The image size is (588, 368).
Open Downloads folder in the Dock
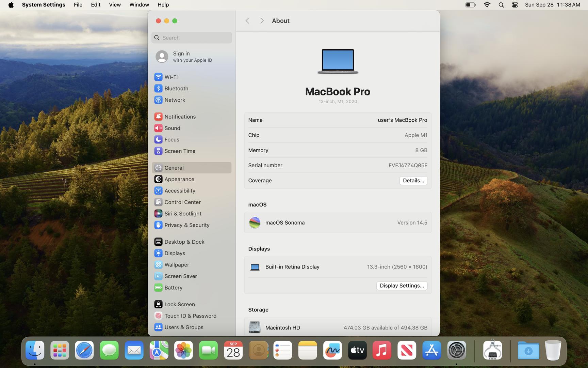click(528, 350)
